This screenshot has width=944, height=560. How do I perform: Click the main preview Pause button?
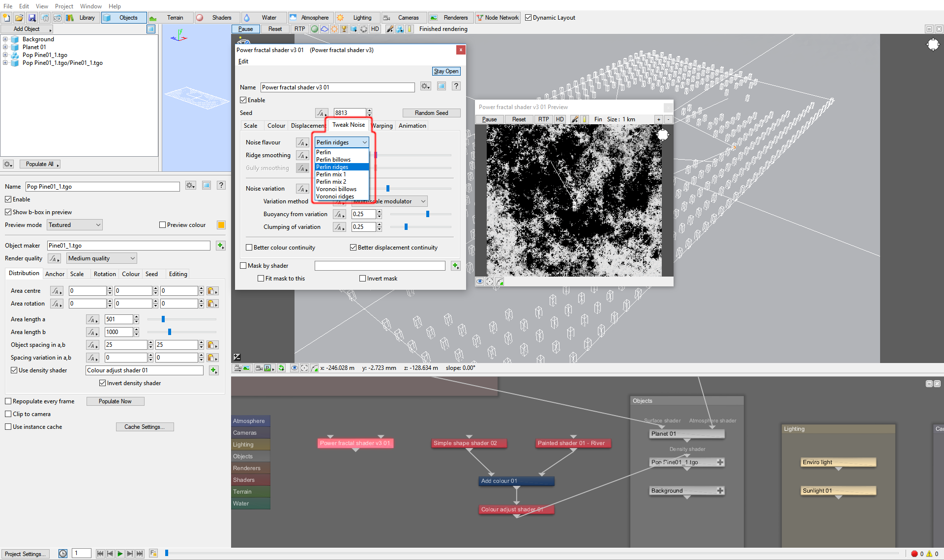click(x=245, y=29)
